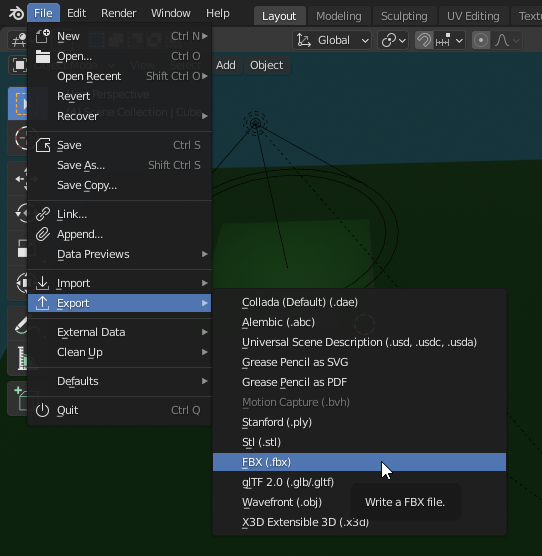Choose New from the File menu
The image size is (542, 556).
click(x=119, y=36)
